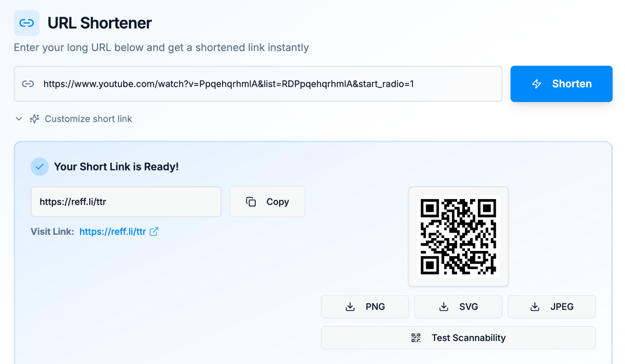The image size is (625, 364).
Task: Click the download icon on the PNG button
Action: (x=350, y=307)
